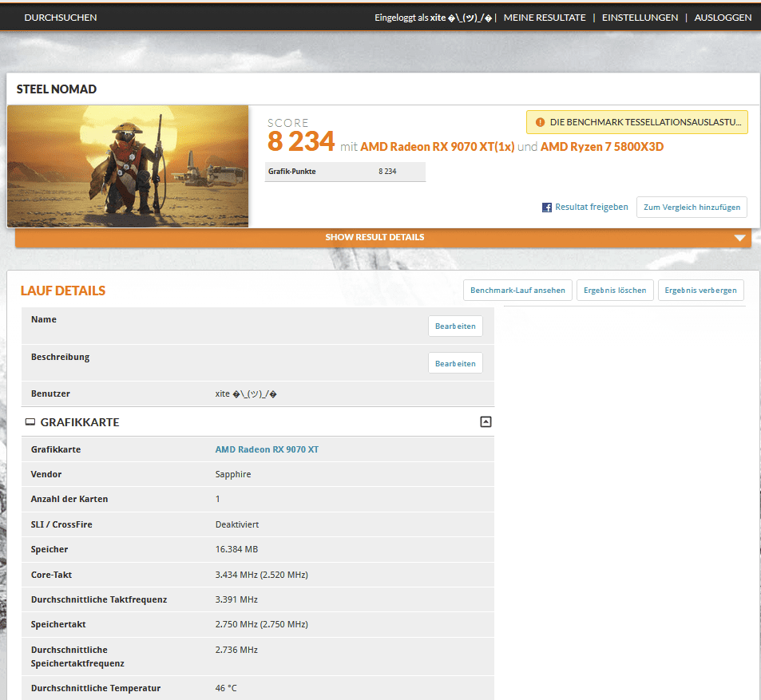The width and height of the screenshot is (761, 700).
Task: Open the Durchsuchen menu
Action: click(61, 18)
